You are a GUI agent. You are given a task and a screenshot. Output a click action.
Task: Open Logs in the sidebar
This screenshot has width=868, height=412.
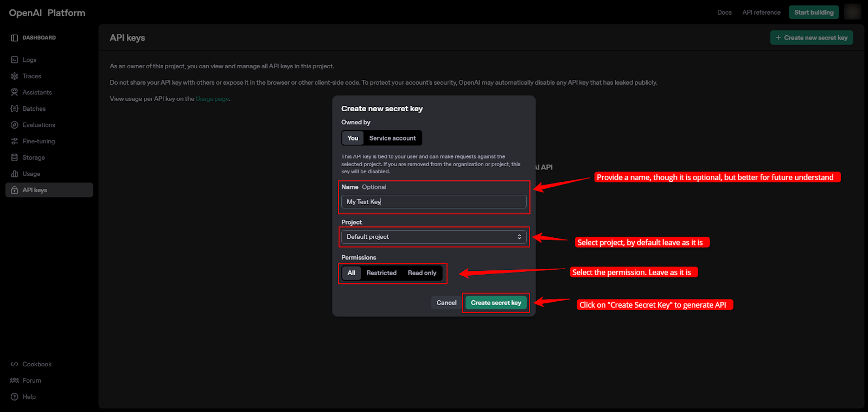(49, 60)
